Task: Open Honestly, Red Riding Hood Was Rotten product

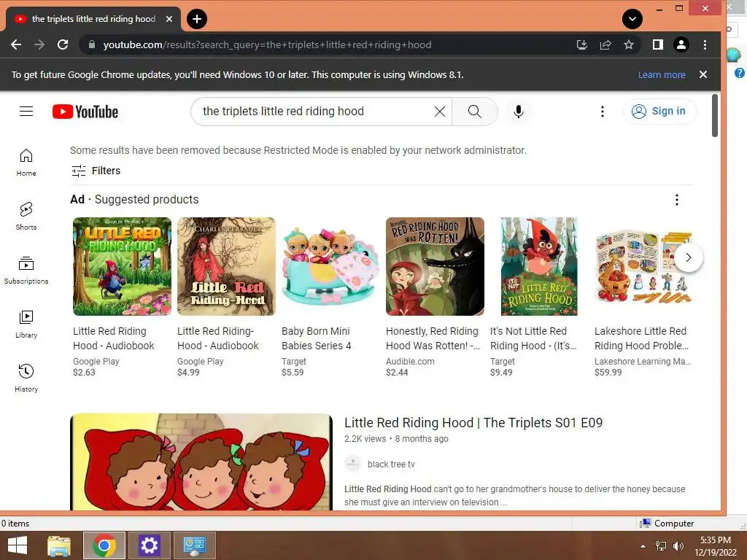Action: [435, 266]
